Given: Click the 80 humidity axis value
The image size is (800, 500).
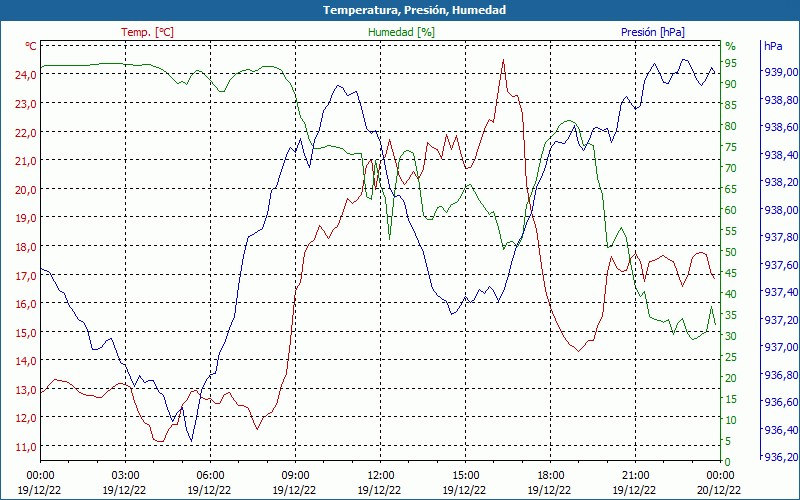Looking at the screenshot, I should pyautogui.click(x=730, y=126).
